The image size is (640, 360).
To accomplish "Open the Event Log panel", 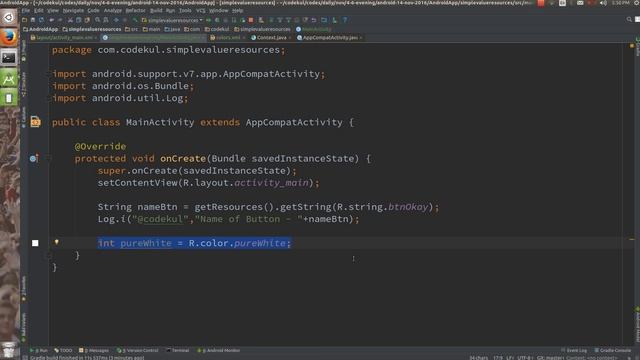I will click(x=574, y=350).
